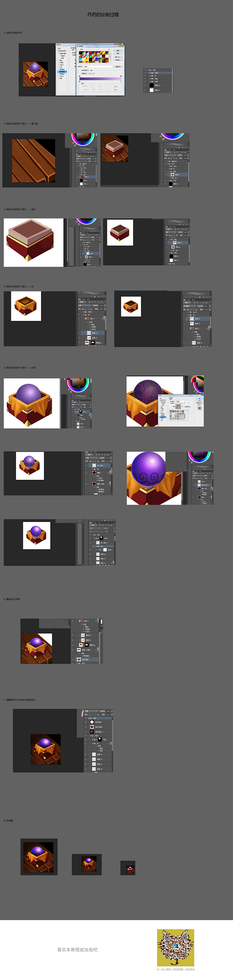Click the smallest finished pill icon in step 8
The height and width of the screenshot is (980, 233).
pos(128,868)
